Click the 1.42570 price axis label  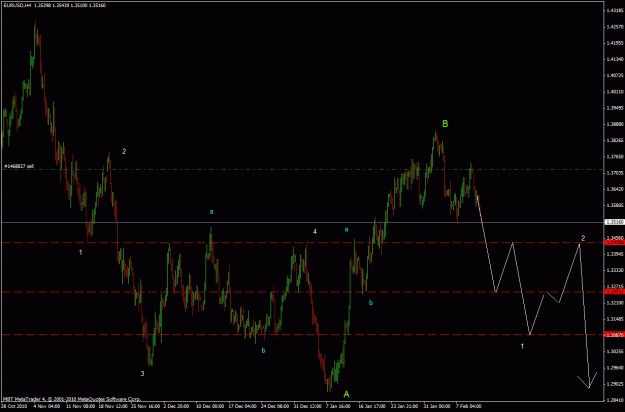click(x=615, y=27)
